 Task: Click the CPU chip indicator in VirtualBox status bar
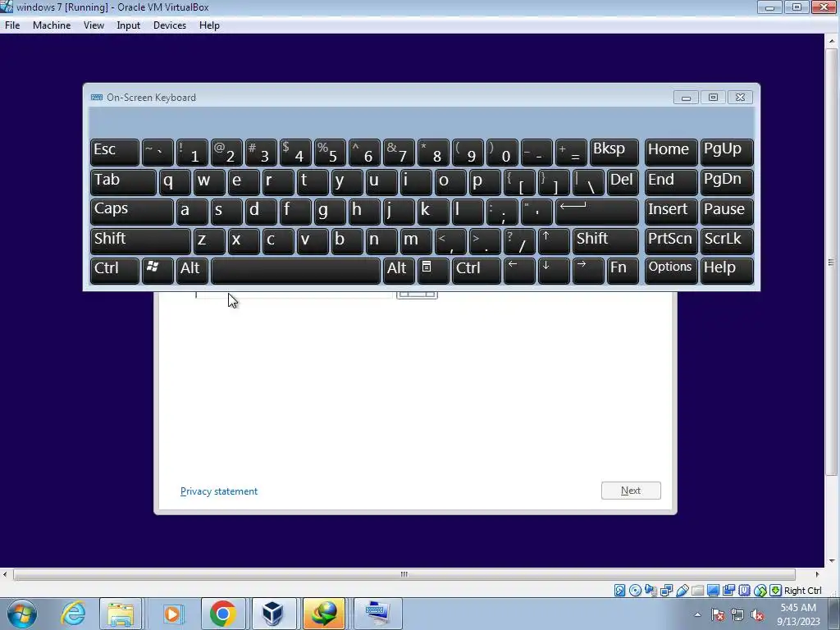coord(745,591)
